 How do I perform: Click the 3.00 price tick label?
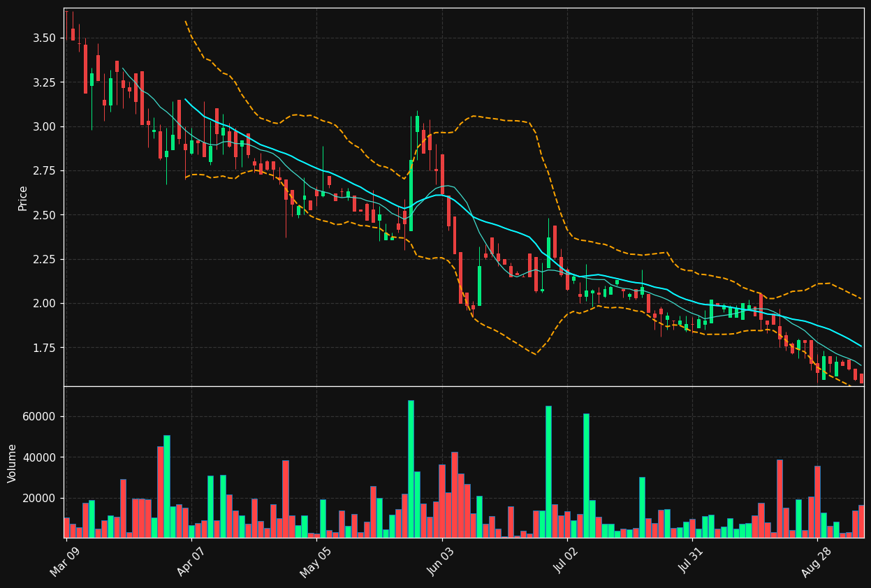pos(45,126)
